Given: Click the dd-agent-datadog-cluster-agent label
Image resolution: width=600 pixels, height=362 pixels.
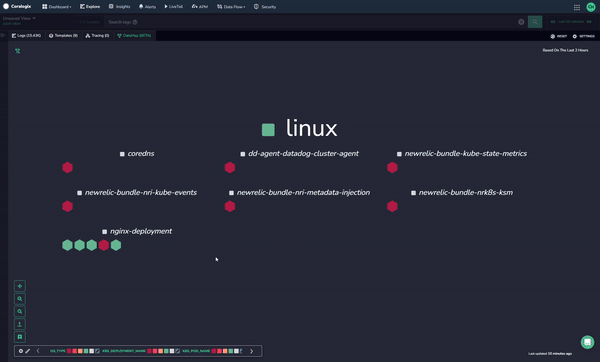Looking at the screenshot, I should 303,153.
